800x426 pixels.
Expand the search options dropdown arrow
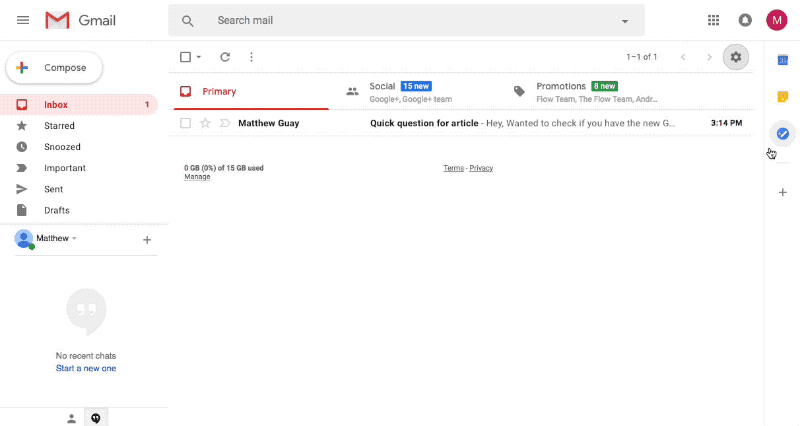click(625, 21)
